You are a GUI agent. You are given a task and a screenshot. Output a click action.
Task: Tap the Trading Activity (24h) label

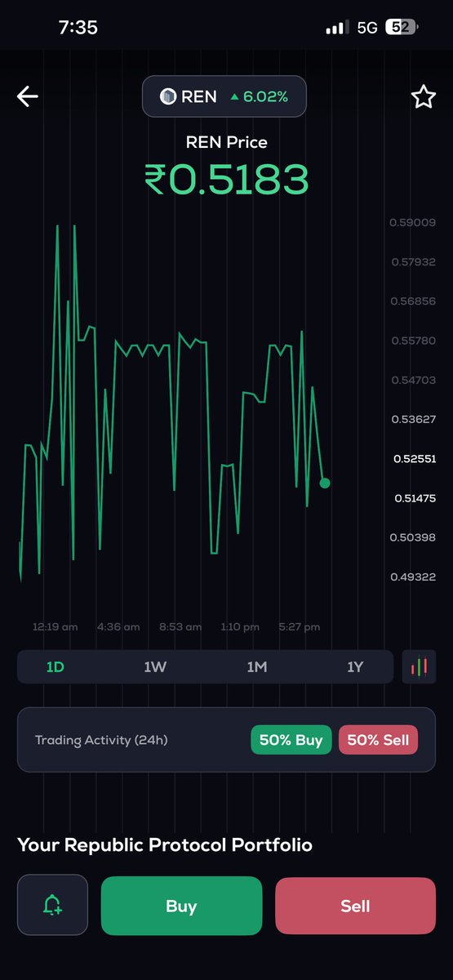(x=101, y=740)
